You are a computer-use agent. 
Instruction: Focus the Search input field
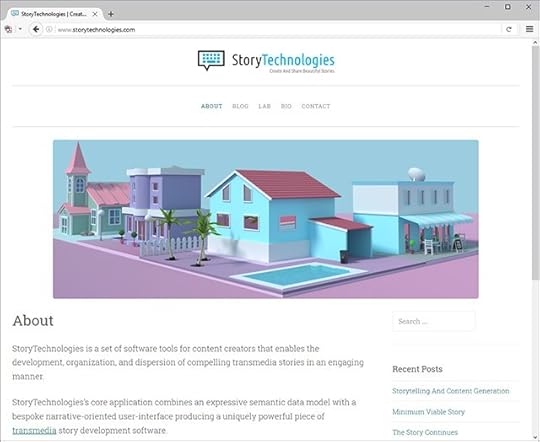(434, 321)
